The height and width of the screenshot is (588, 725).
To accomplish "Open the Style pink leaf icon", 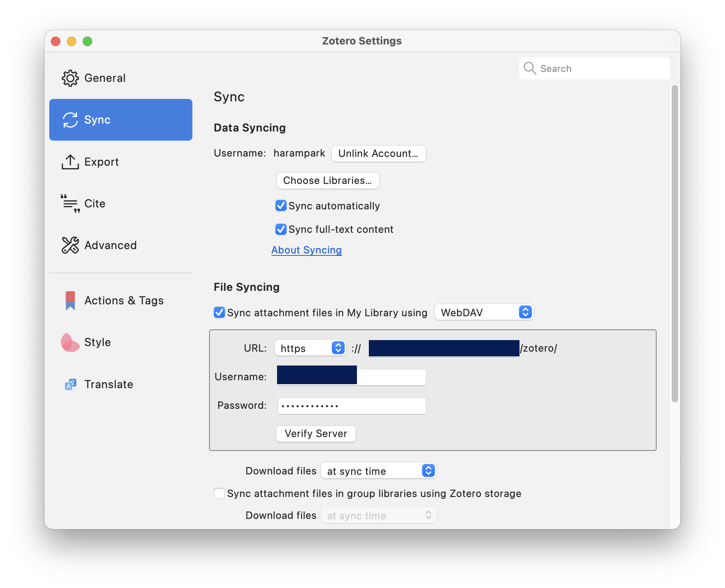I will [70, 342].
